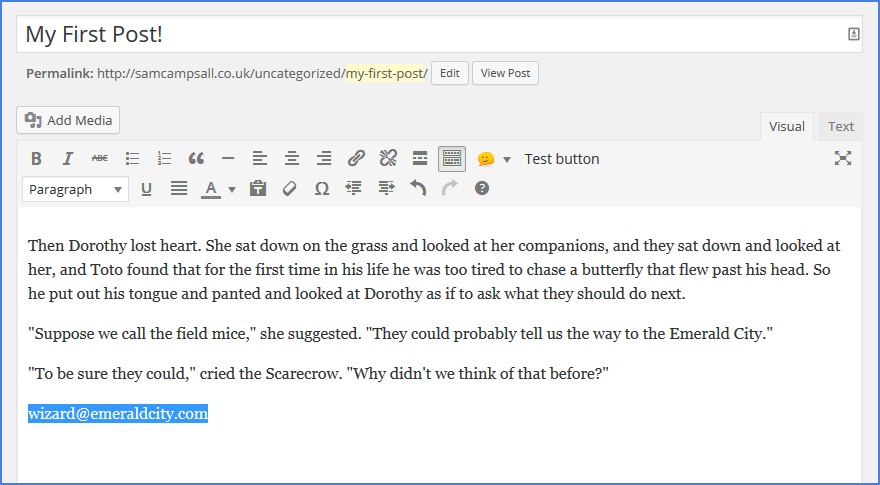Open the Paragraph format dropdown
Viewport: 880px width, 485px height.
point(76,189)
